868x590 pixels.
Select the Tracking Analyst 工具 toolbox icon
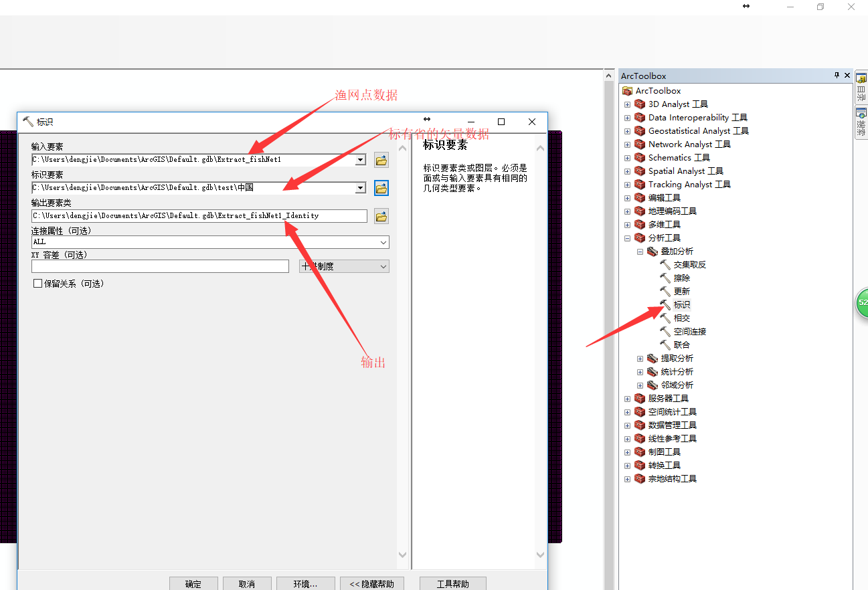[640, 185]
